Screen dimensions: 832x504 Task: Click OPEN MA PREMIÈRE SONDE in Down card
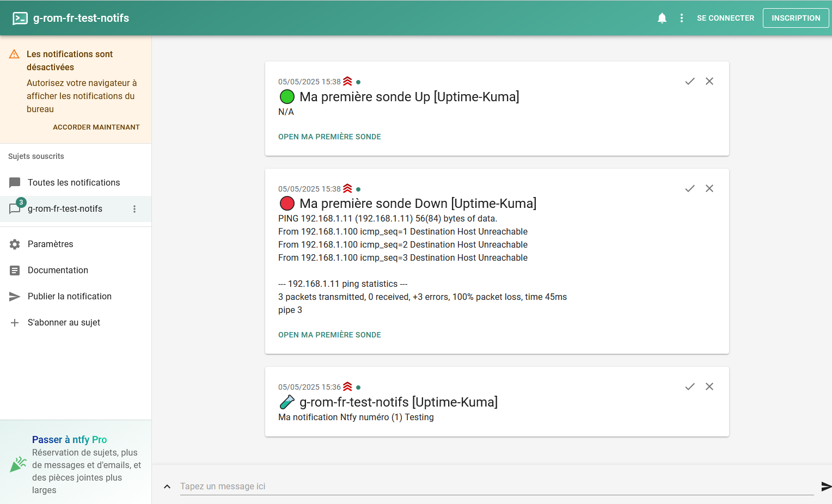pos(329,335)
